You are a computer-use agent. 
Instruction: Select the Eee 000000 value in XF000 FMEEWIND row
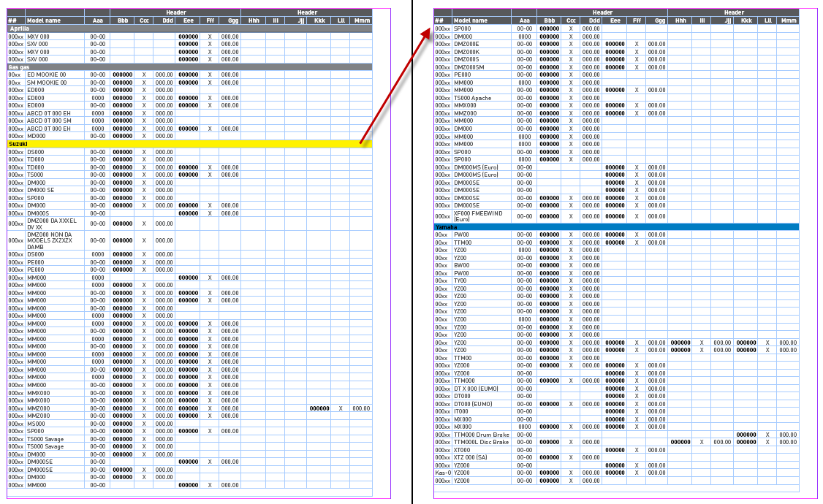[x=615, y=216]
